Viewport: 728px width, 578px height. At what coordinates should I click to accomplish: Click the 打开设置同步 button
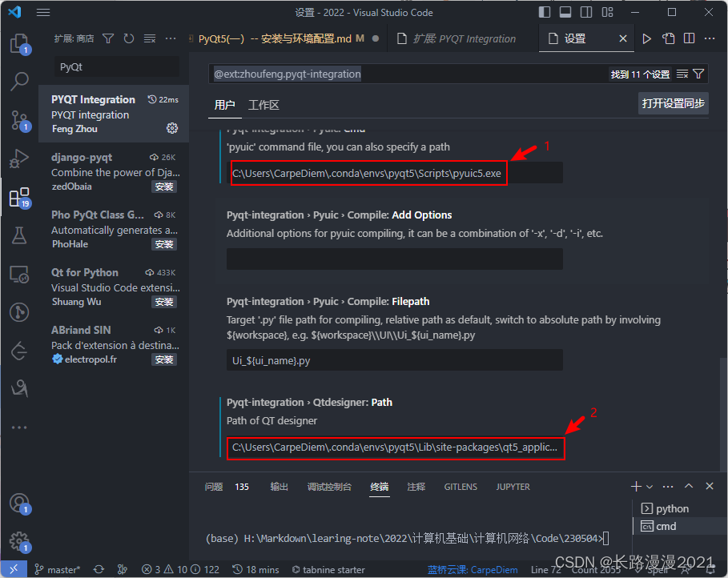674,103
